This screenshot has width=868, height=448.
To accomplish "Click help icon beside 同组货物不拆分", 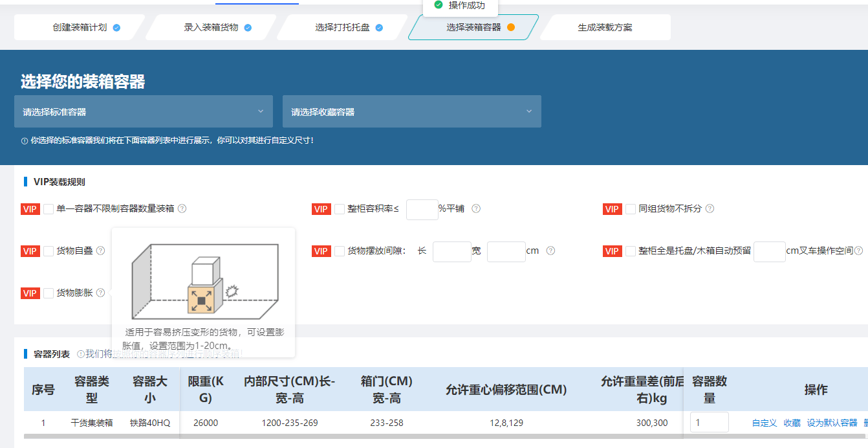I will [710, 208].
